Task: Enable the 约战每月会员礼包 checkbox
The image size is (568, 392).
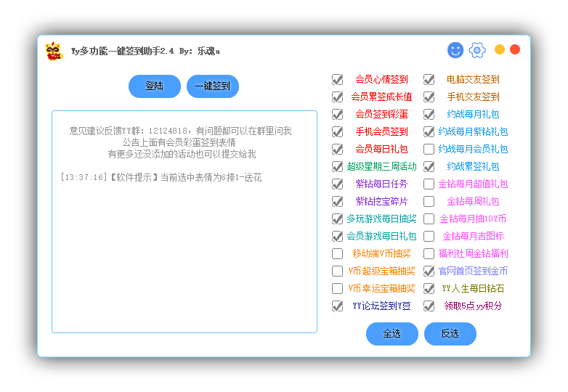Action: (429, 149)
